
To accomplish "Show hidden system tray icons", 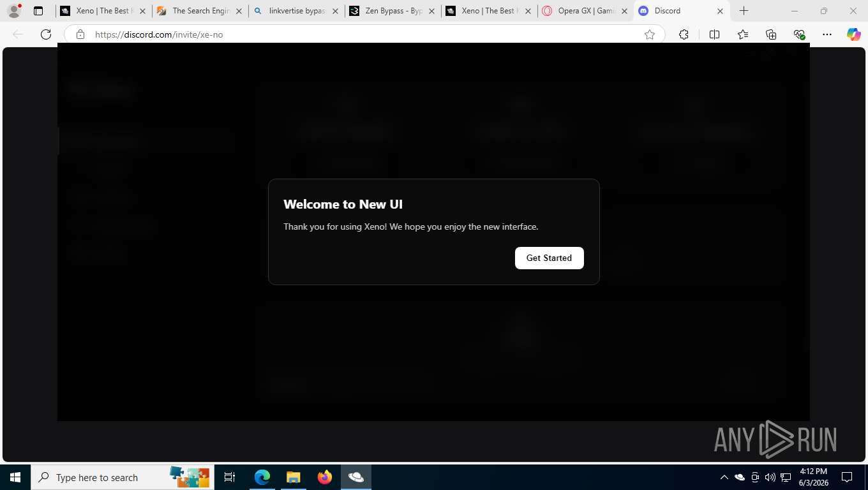I will pos(724,477).
